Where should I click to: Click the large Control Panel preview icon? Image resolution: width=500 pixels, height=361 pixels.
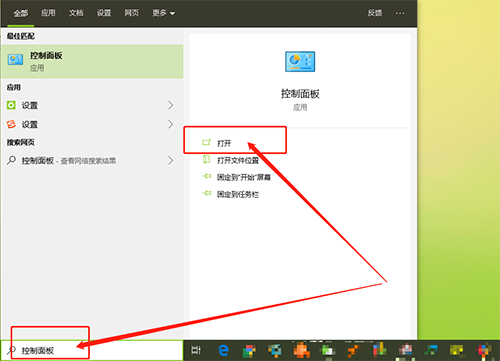tap(300, 62)
